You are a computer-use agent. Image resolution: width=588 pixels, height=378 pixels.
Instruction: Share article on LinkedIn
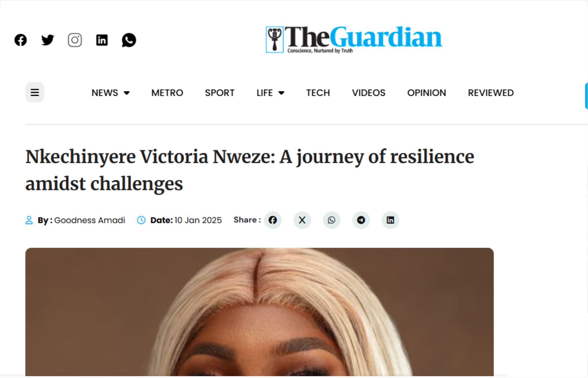pos(390,220)
